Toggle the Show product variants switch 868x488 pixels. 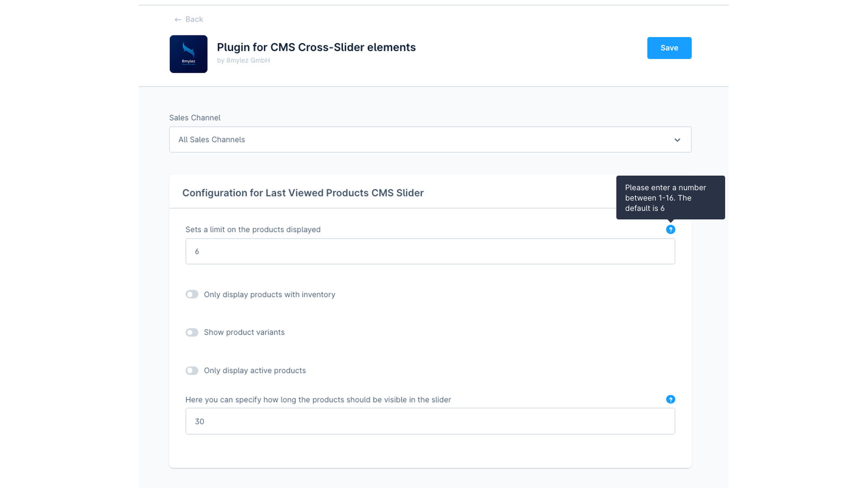coord(192,333)
